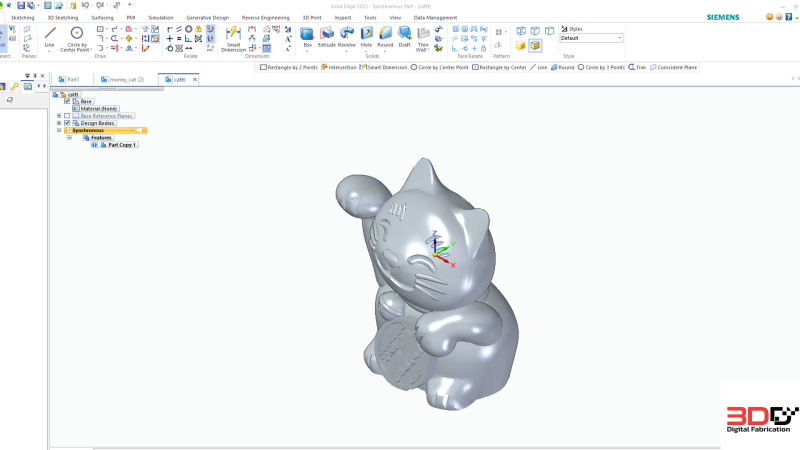Click the Redo icon in quick access toolbar

coord(99,6)
